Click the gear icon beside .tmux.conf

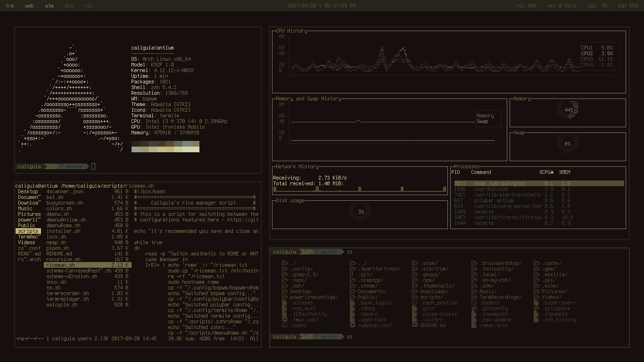click(285, 320)
